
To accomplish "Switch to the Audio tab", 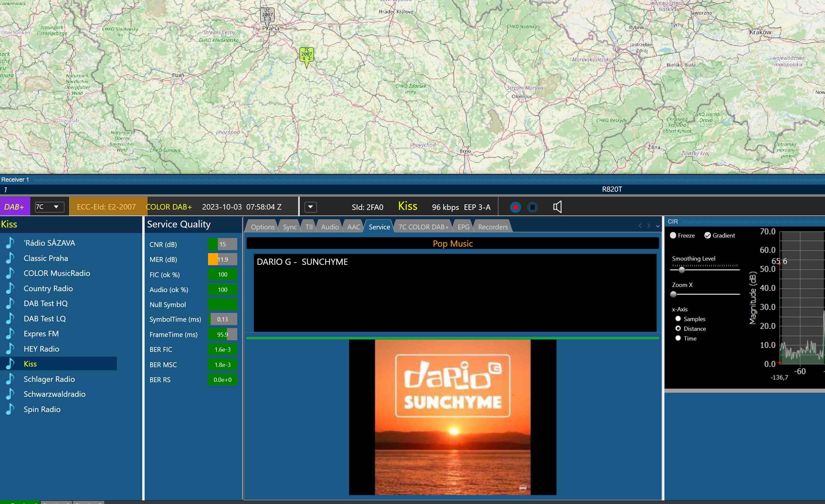I will tap(330, 226).
